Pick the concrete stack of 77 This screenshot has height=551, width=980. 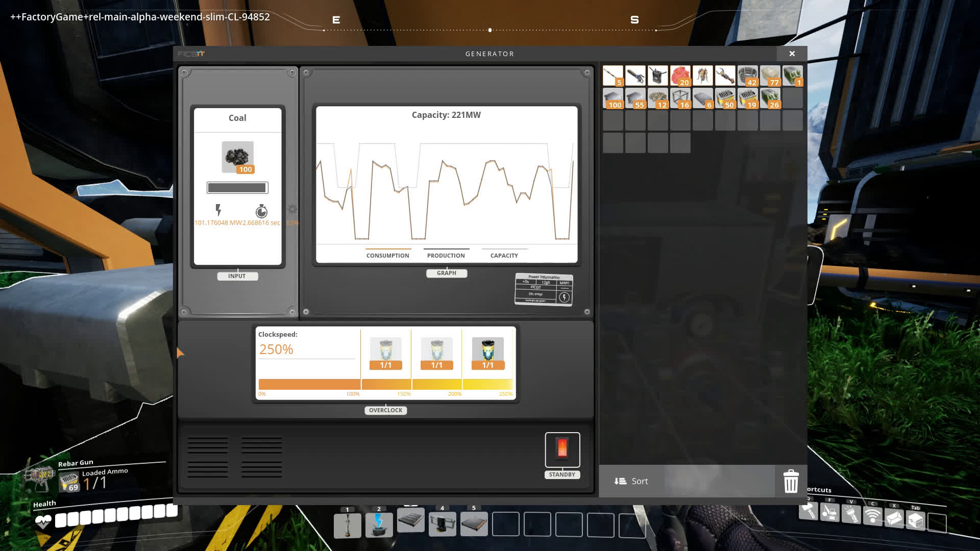pos(770,76)
